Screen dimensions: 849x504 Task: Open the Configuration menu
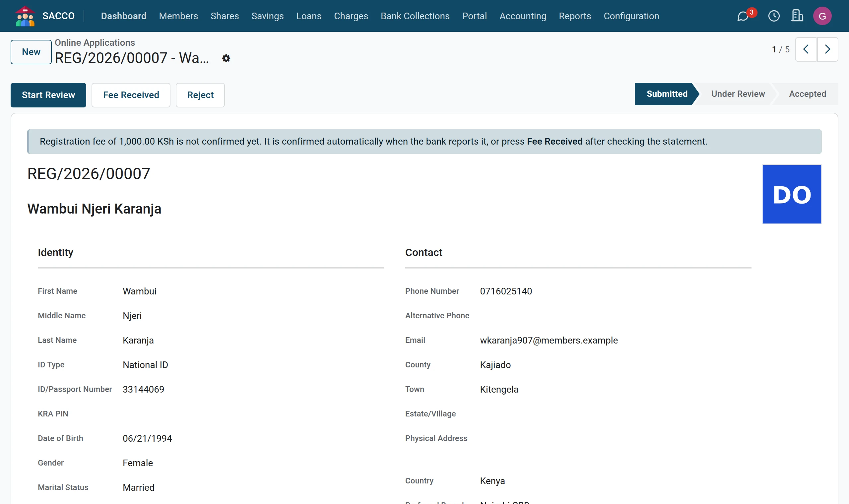[631, 16]
